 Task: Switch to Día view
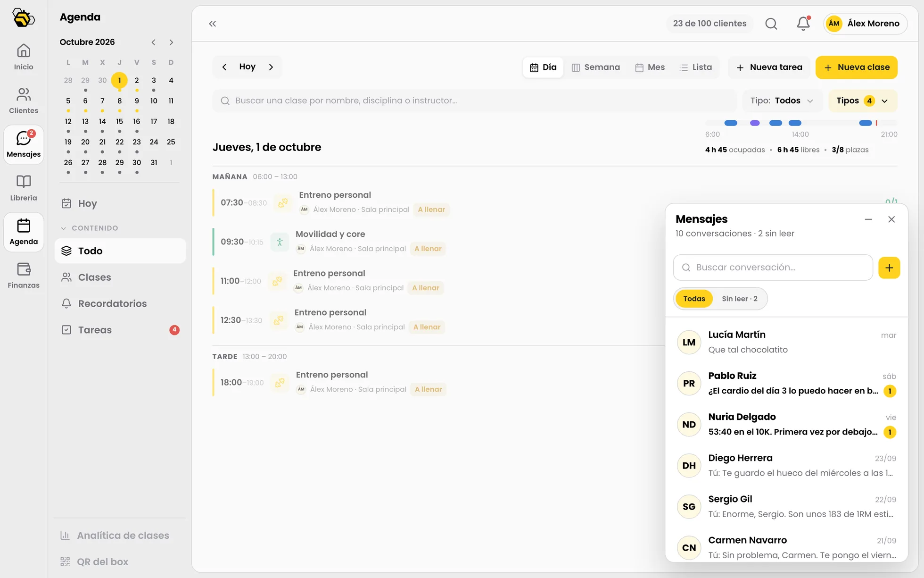click(543, 67)
